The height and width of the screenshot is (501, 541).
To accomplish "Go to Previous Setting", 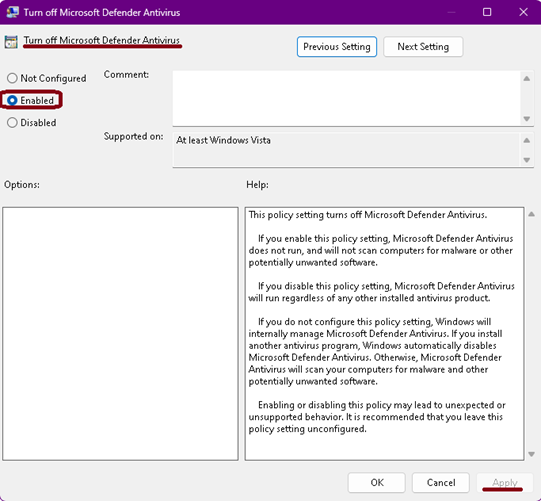I will (x=337, y=47).
